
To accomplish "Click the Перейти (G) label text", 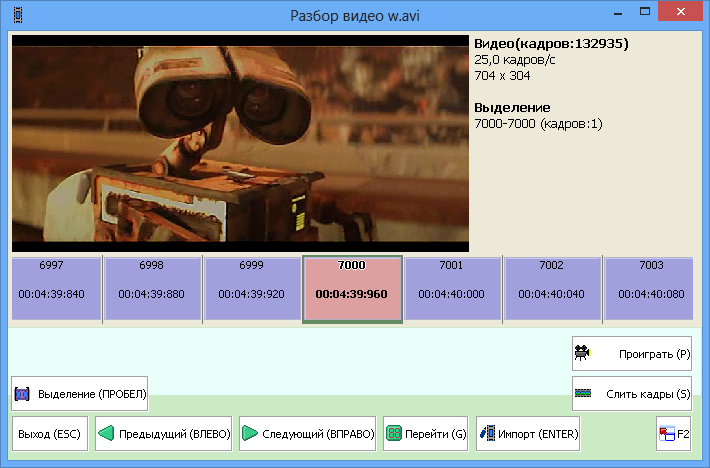I will coord(436,434).
